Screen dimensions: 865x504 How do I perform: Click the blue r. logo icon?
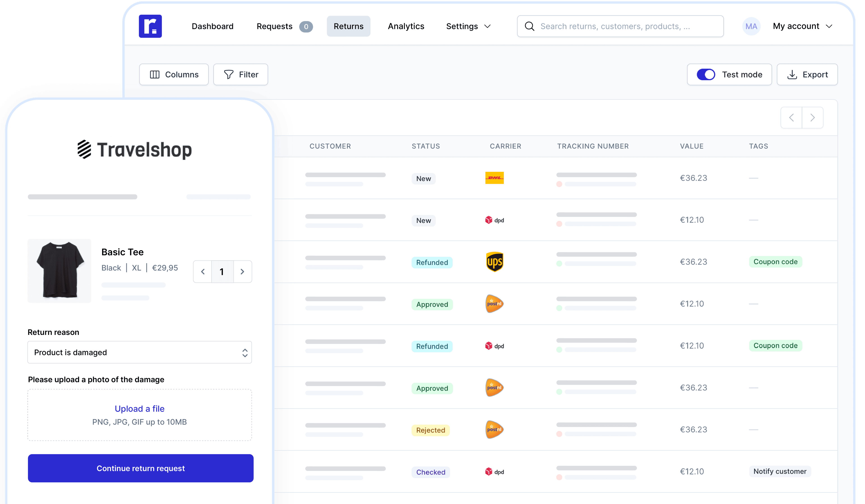tap(150, 26)
